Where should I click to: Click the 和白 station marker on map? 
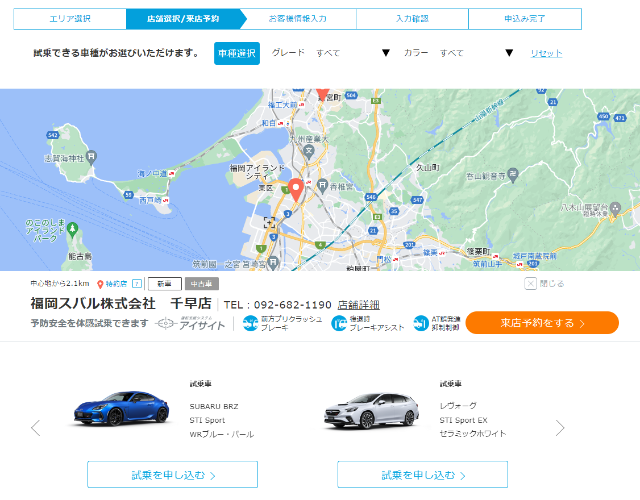click(x=280, y=123)
